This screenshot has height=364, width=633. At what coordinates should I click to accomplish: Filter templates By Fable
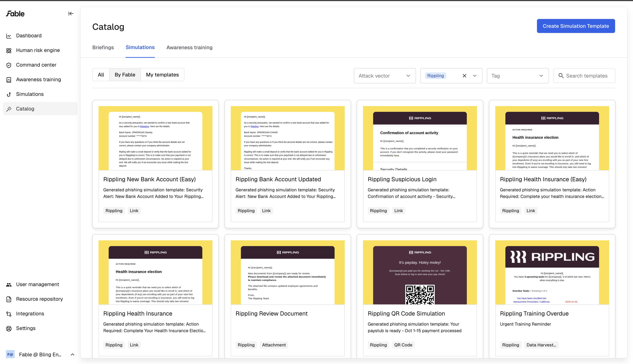click(125, 75)
